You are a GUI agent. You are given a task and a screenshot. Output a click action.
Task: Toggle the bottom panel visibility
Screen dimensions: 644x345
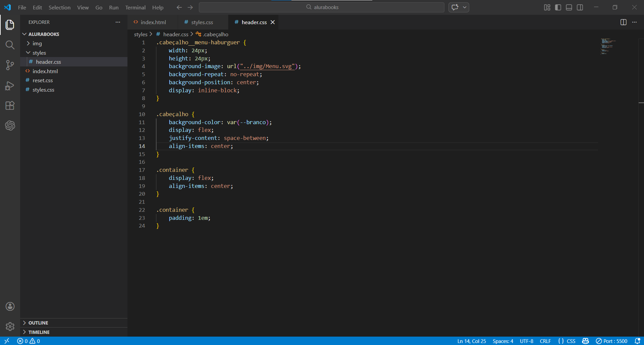pos(569,7)
